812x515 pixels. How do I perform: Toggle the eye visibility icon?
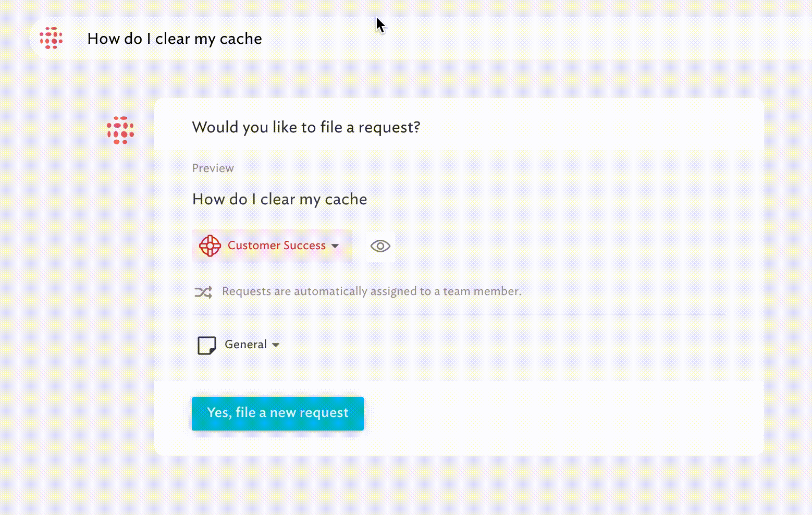380,246
